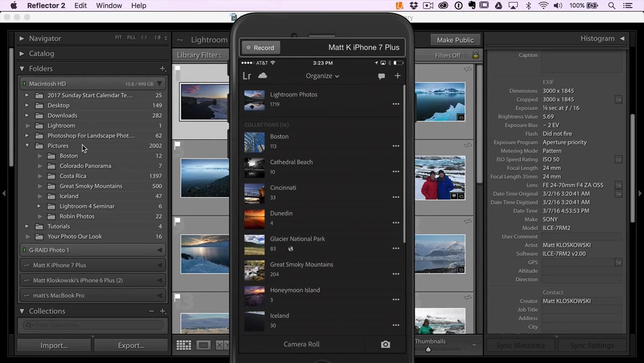
Task: Open Dropbox menu bar icon
Action: (x=414, y=5)
